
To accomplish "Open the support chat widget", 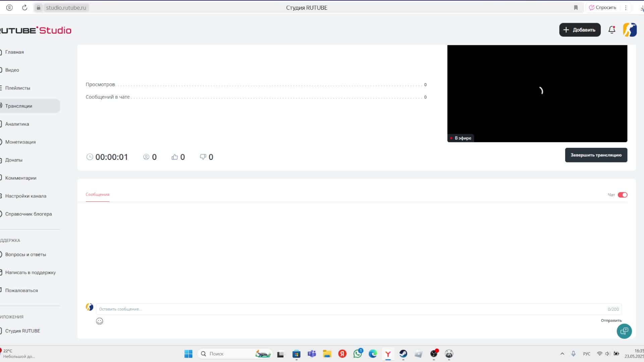I will coord(624,331).
